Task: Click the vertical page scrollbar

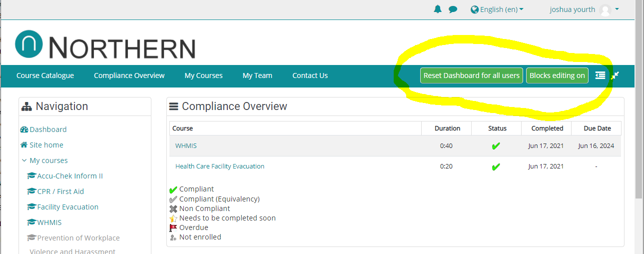Action: coord(639,100)
